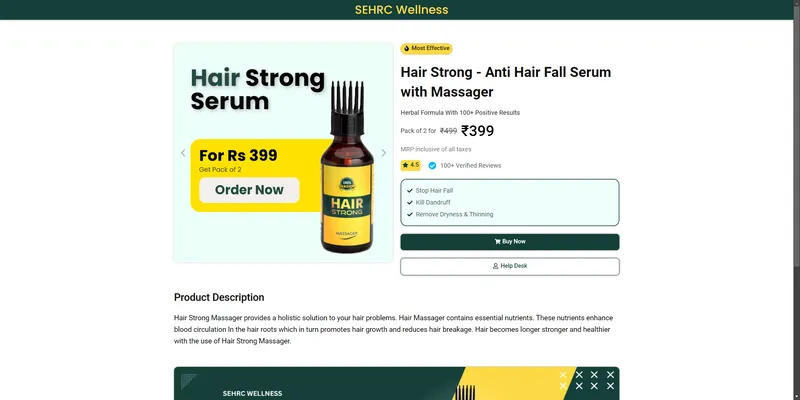Click the previous image carousel arrow

pos(183,153)
